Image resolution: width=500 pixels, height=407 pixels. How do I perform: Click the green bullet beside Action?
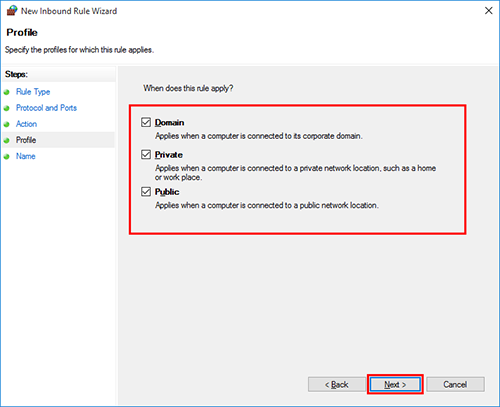point(7,124)
